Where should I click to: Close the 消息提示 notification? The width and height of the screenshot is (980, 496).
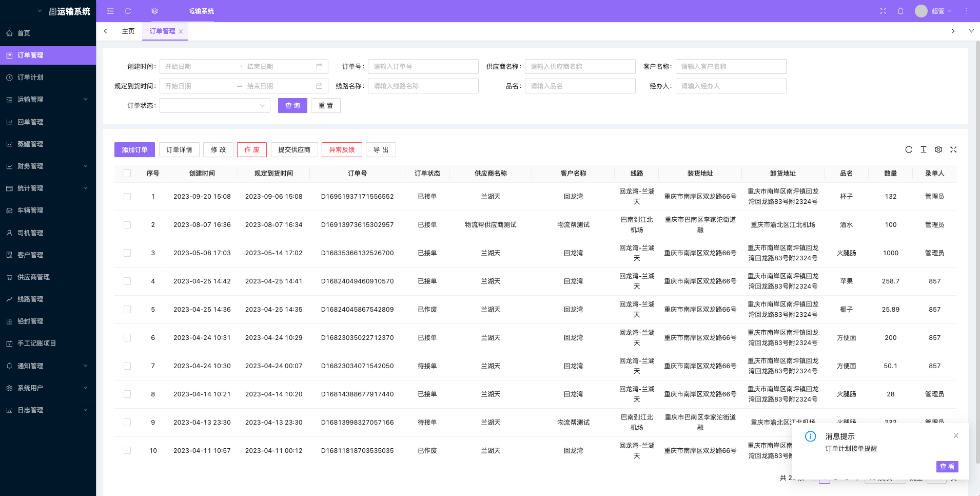coord(956,436)
